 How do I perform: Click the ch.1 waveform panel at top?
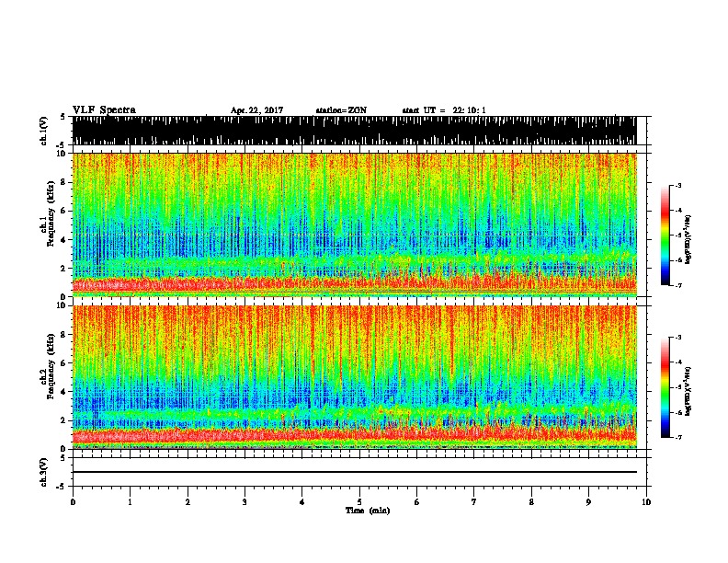[355, 131]
